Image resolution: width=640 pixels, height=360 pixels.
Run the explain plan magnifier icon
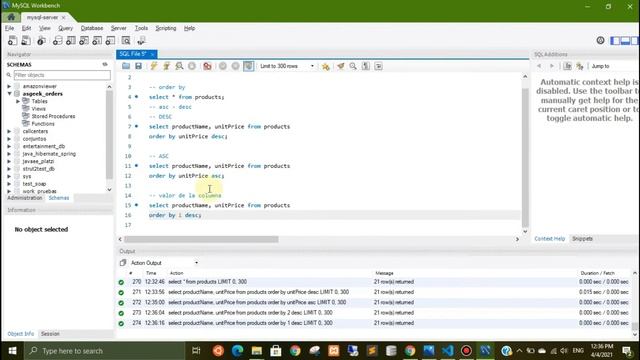179,66
